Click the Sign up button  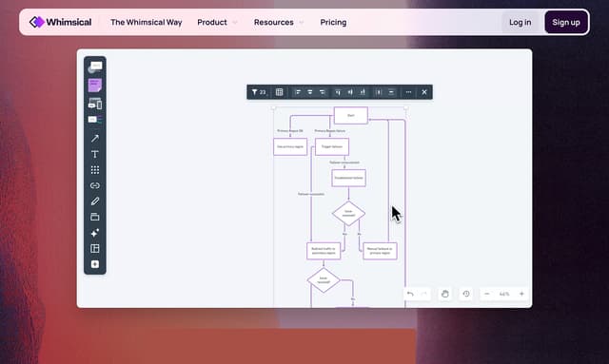coord(566,22)
